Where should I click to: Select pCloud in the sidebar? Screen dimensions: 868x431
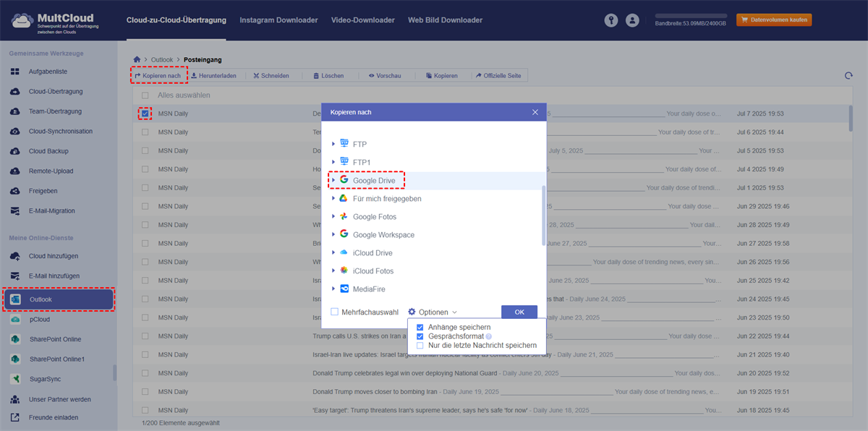tap(39, 319)
